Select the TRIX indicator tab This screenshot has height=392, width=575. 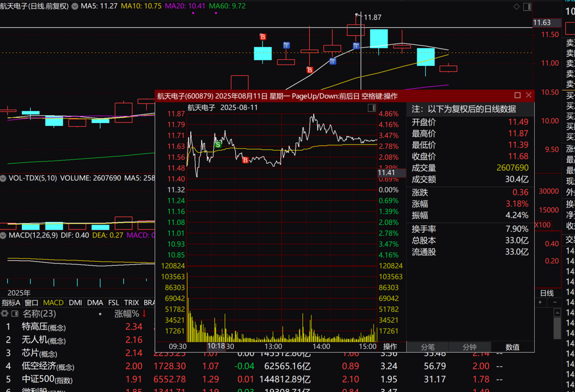click(x=132, y=303)
